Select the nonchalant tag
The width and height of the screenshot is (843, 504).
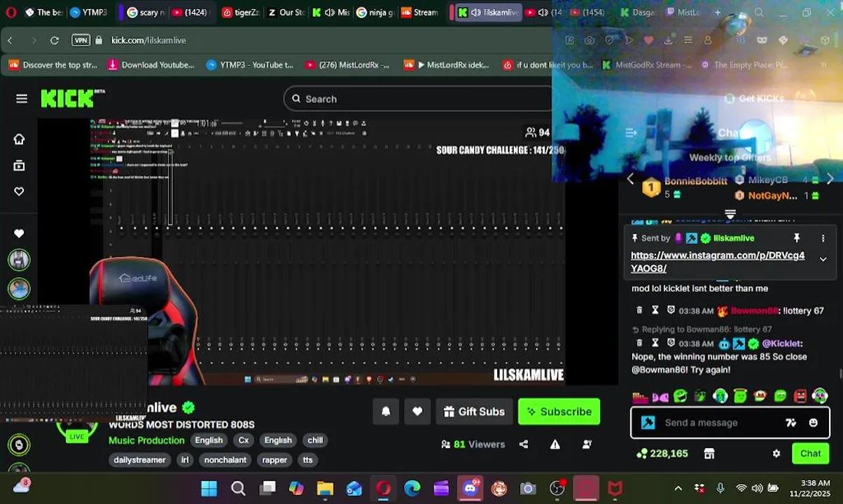(x=225, y=460)
